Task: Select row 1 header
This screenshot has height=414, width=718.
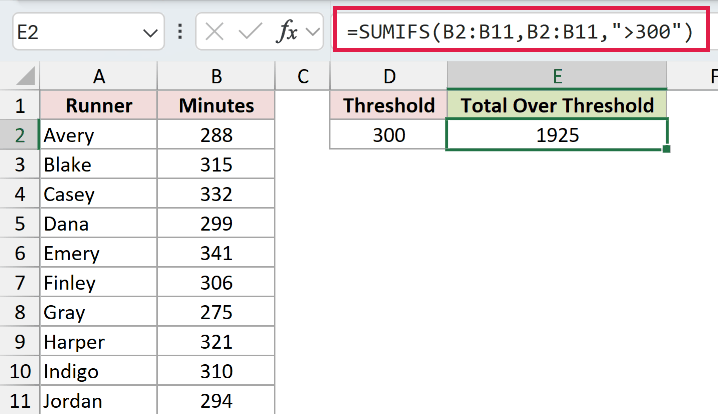Action: (20, 106)
